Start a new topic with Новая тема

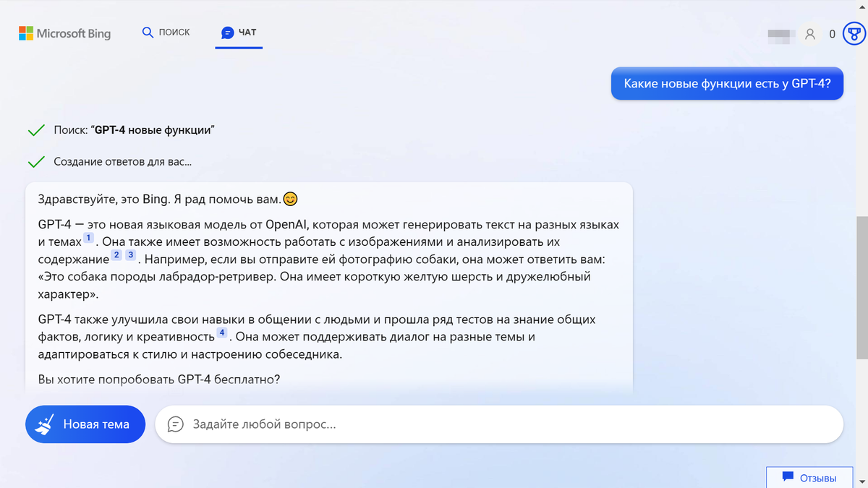(85, 424)
